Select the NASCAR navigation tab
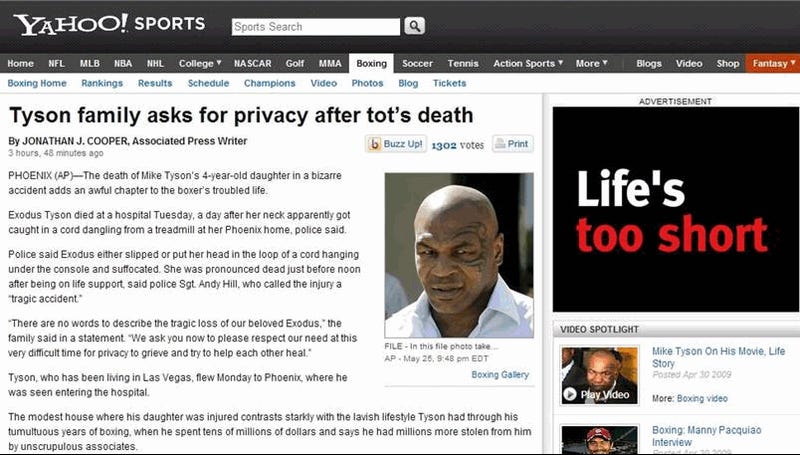The image size is (800, 455). [253, 63]
